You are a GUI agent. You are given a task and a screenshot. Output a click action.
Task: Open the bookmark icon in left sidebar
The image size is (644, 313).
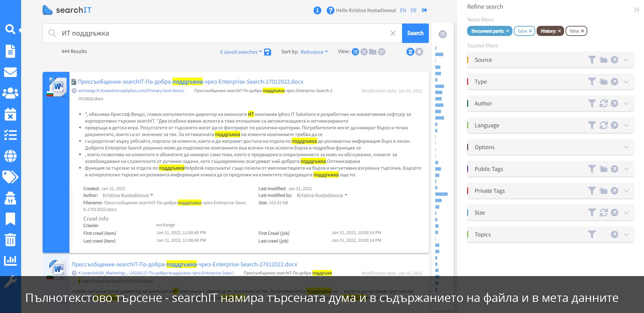(x=10, y=219)
